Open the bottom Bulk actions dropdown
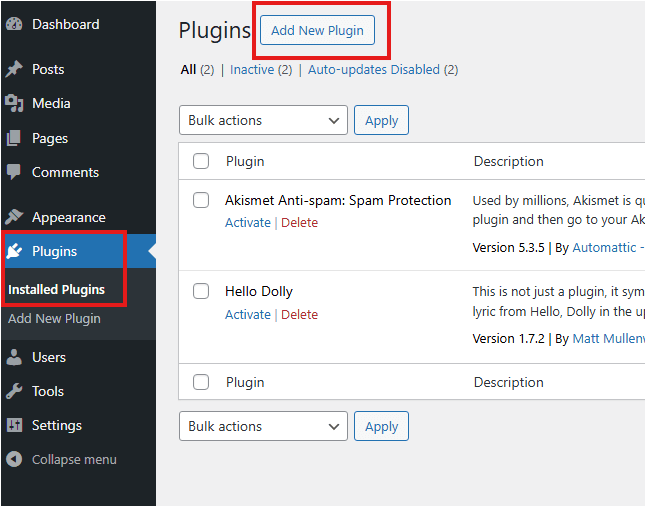This screenshot has width=645, height=506. [263, 426]
